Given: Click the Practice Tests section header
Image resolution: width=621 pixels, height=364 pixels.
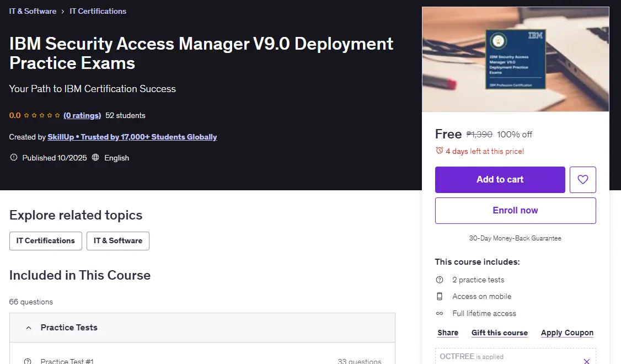Looking at the screenshot, I should (202, 328).
